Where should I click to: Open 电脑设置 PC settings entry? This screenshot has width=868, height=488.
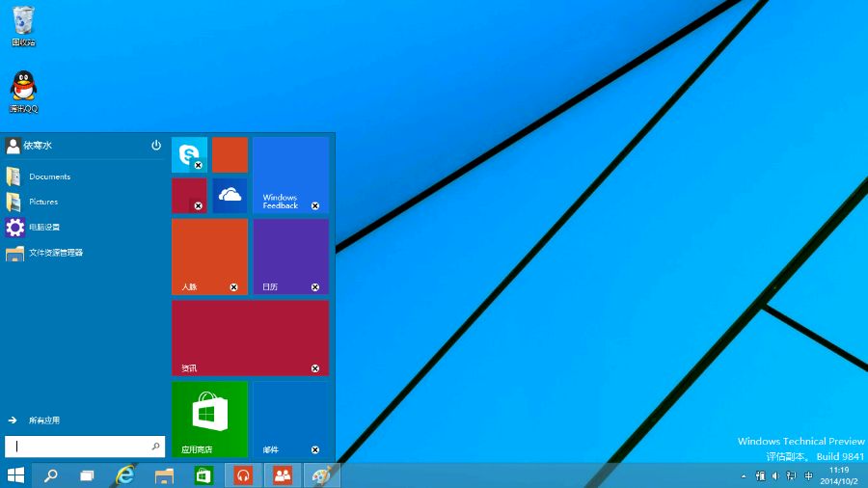coord(84,228)
